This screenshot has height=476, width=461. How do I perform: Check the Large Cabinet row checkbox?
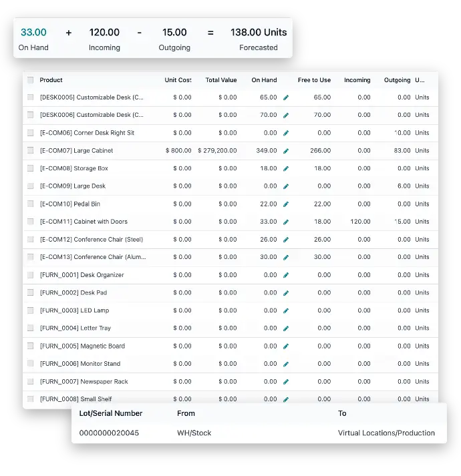click(30, 151)
